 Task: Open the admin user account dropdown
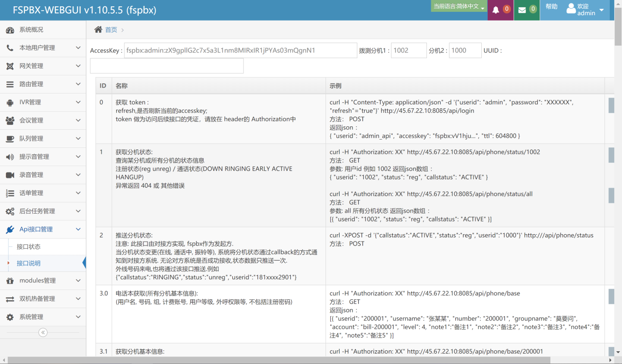coord(585,10)
